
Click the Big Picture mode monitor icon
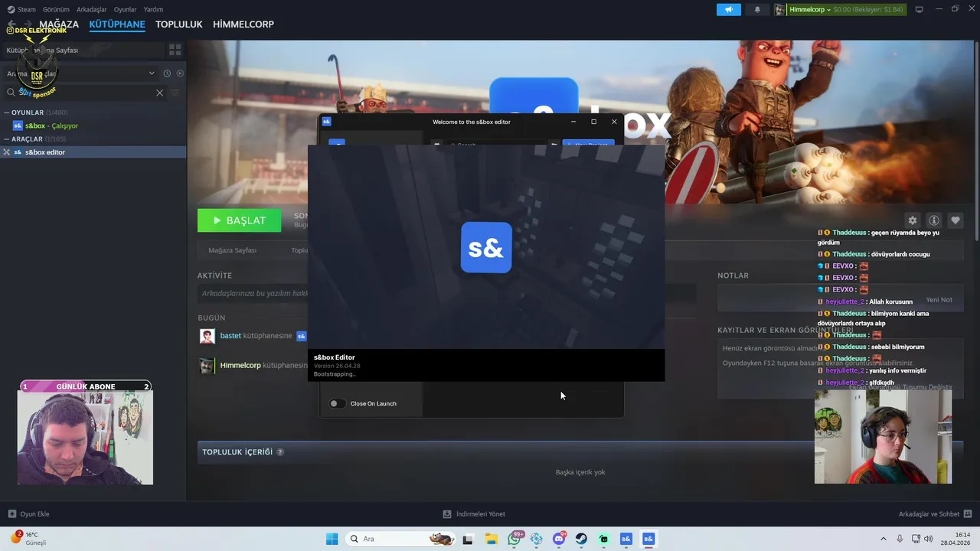click(920, 9)
